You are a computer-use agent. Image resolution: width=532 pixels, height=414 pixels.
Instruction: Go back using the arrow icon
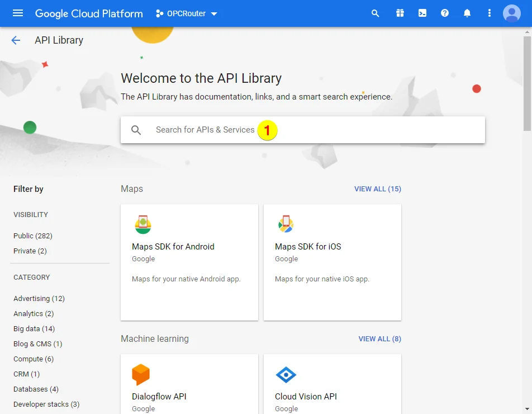pyautogui.click(x=16, y=40)
